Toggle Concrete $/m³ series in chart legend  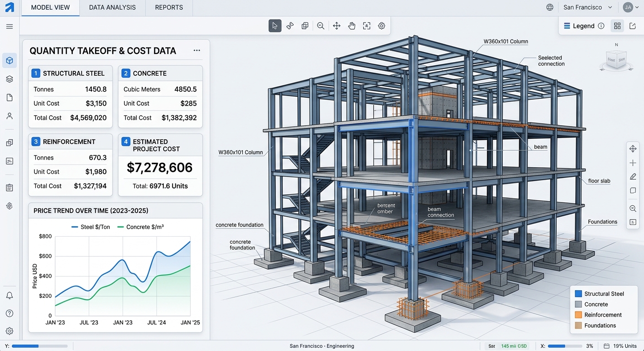tap(141, 227)
